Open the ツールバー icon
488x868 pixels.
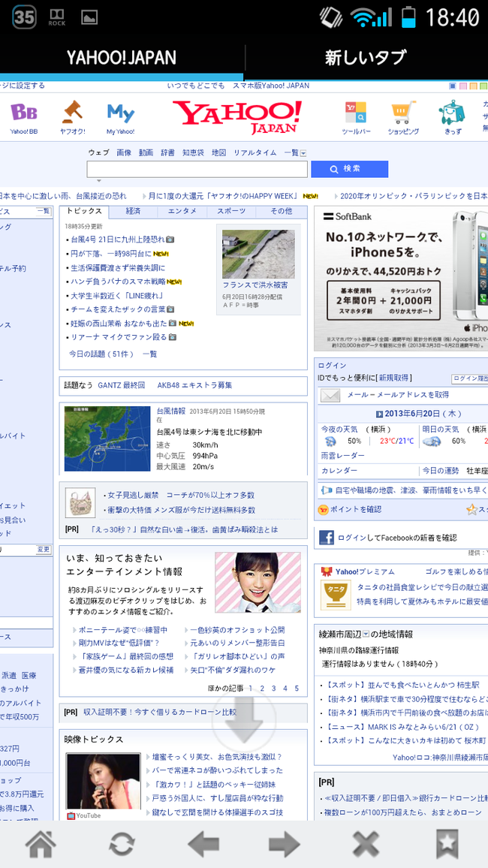pyautogui.click(x=356, y=118)
